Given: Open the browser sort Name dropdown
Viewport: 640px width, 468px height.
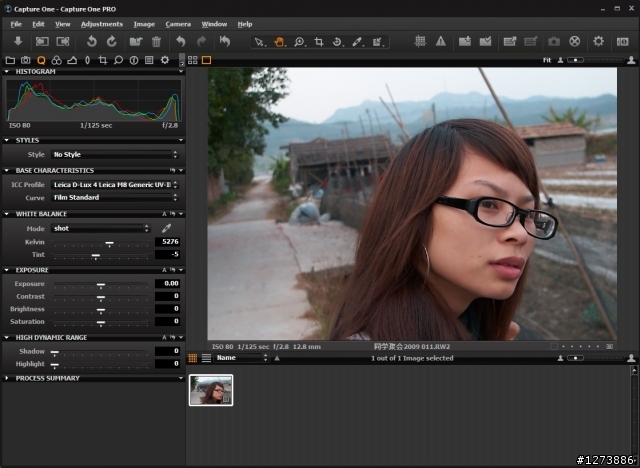Looking at the screenshot, I should (242, 358).
